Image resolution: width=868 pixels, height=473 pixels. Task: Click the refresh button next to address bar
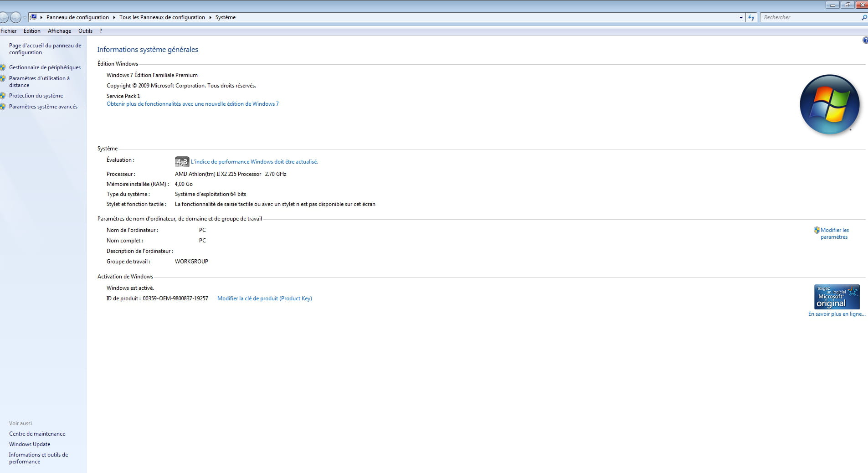[x=751, y=17]
